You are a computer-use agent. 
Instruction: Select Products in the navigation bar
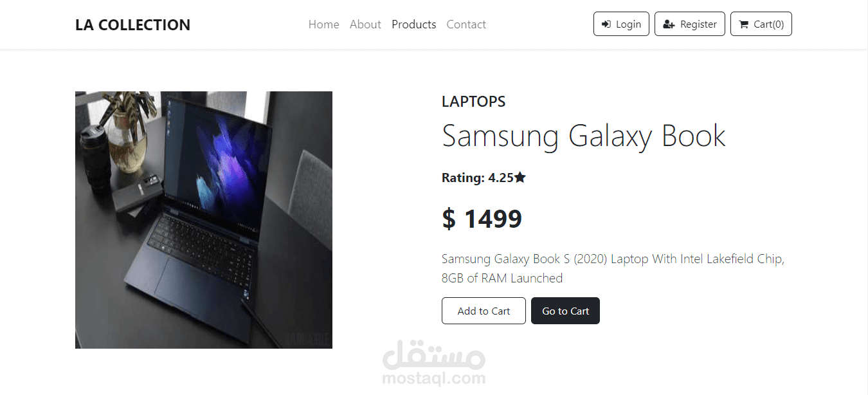(413, 24)
